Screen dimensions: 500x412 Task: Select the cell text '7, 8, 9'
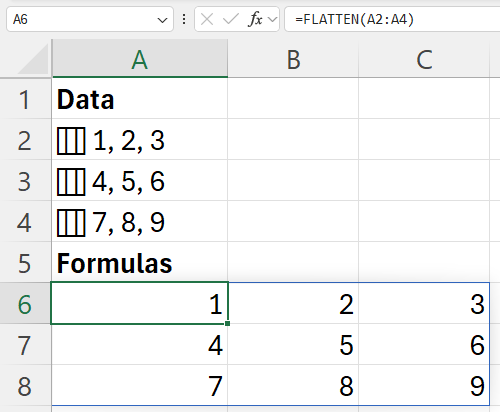coord(129,223)
